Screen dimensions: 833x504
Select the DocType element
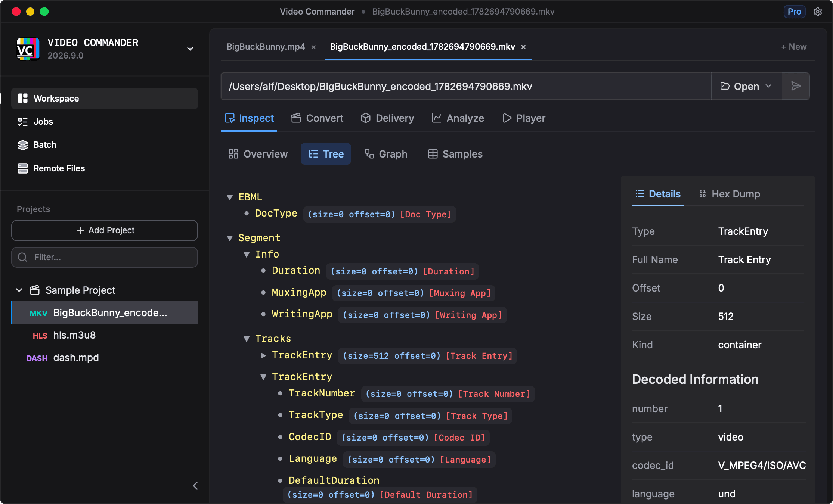(276, 214)
